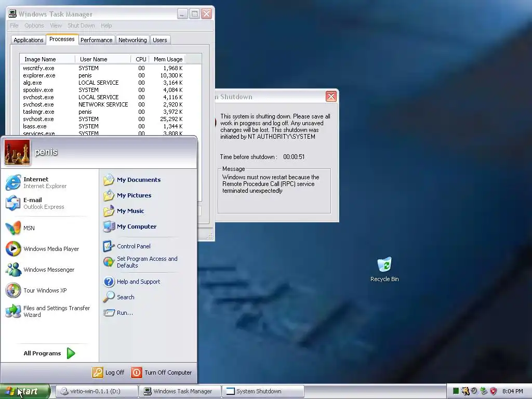Close the System Shutdown dialog
Screen dimensions: 532x399
point(331,97)
